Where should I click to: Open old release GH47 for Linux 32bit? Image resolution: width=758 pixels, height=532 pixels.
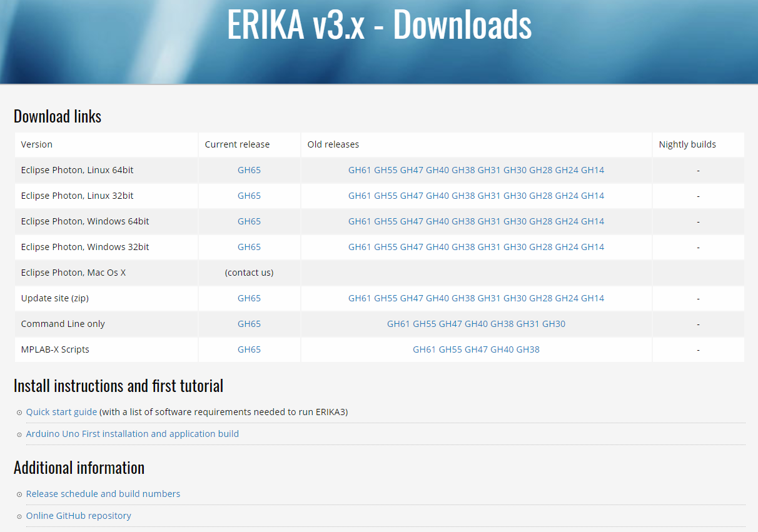(x=412, y=196)
